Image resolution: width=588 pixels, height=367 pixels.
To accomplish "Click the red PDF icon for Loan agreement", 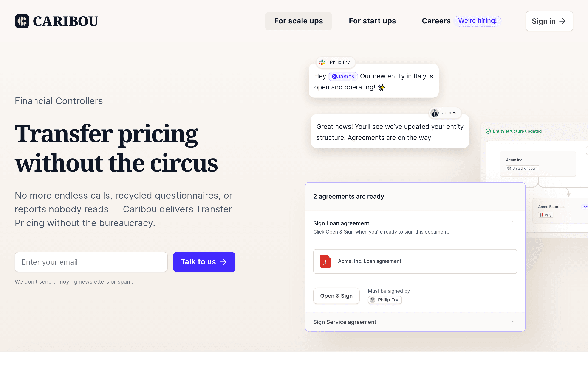I will pyautogui.click(x=326, y=261).
